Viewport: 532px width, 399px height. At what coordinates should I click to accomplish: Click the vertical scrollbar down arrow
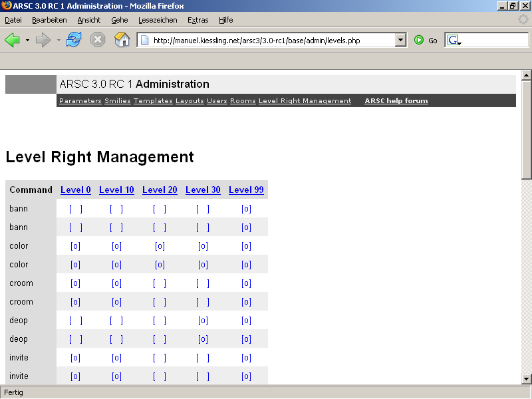pos(527,378)
